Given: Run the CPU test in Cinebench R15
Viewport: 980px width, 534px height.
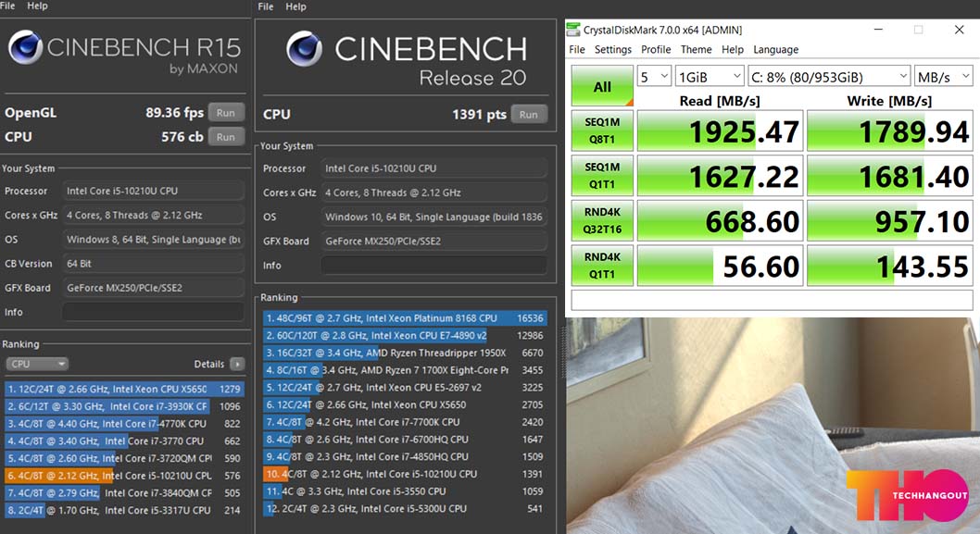Looking at the screenshot, I should 226,137.
